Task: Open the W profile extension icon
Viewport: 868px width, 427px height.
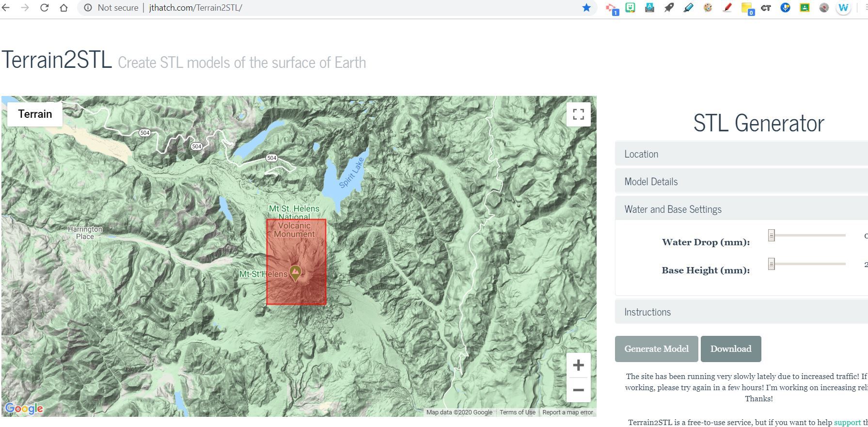Action: 844,8
